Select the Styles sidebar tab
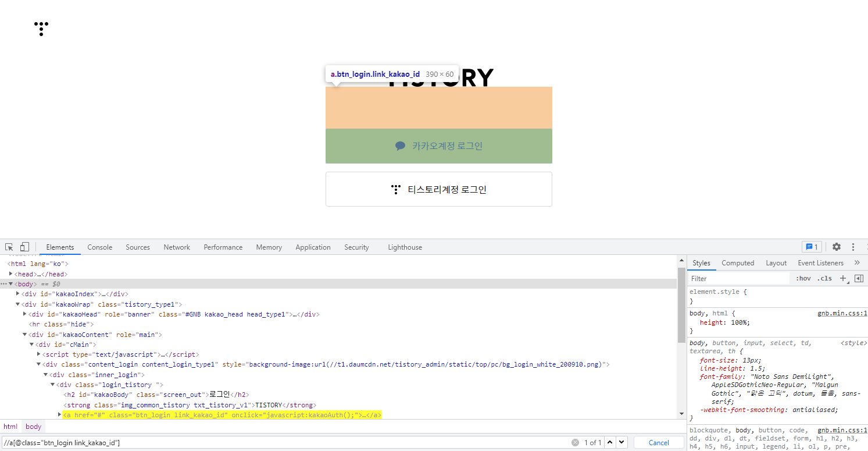 coord(702,262)
